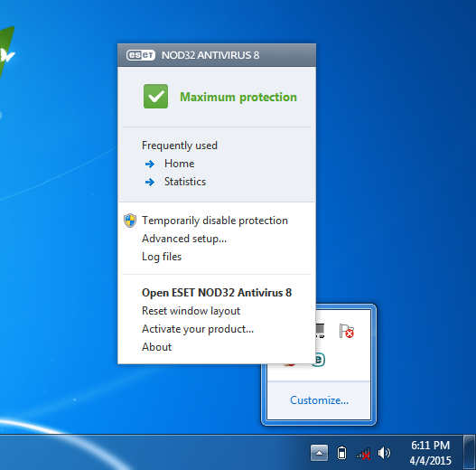The width and height of the screenshot is (476, 470).
Task: Open the About entry
Action: (156, 347)
